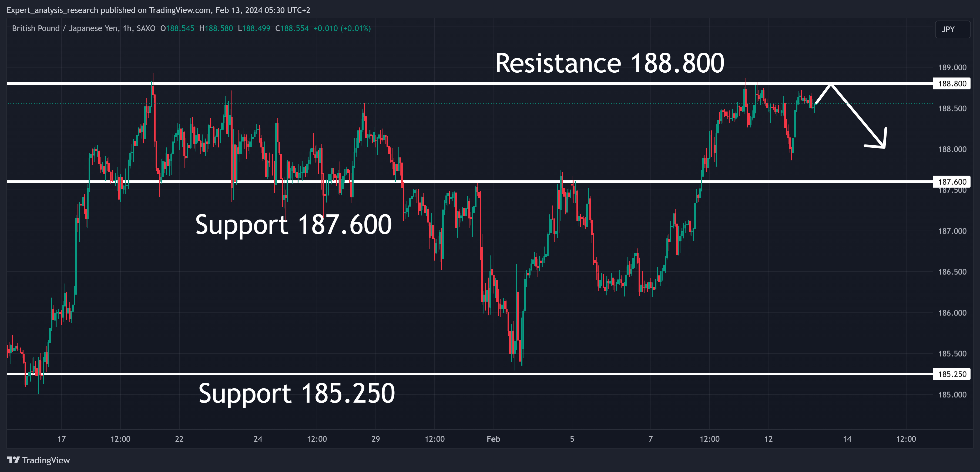Click the closing price value C188.554
The height and width of the screenshot is (472, 980).
click(x=292, y=29)
